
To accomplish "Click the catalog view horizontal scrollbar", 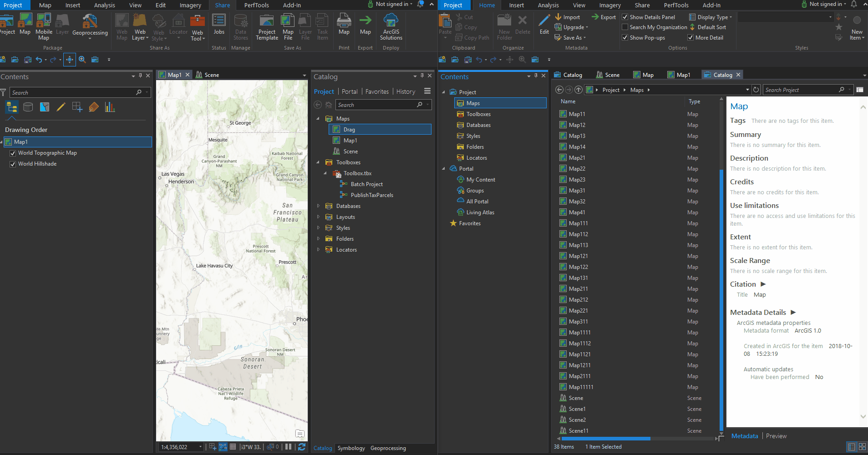I will [x=605, y=439].
